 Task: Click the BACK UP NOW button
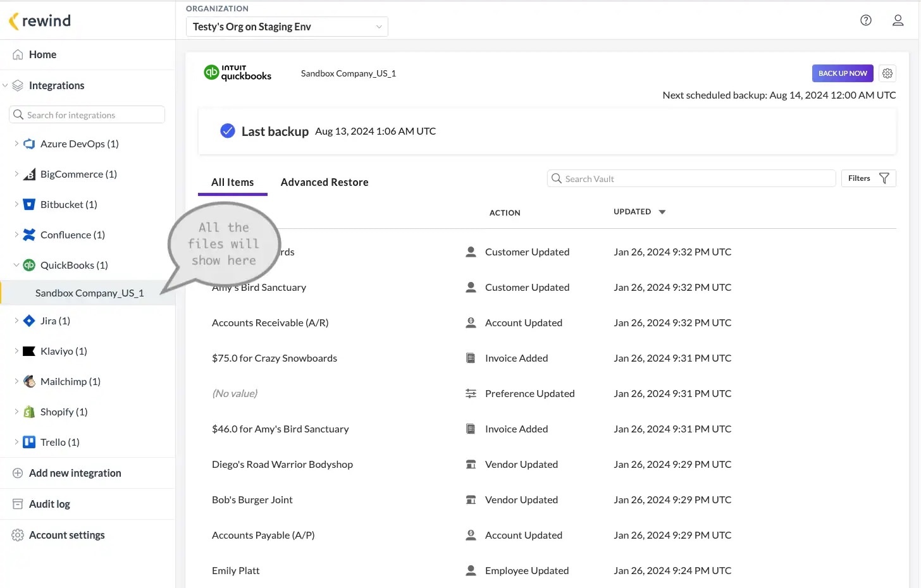click(843, 73)
